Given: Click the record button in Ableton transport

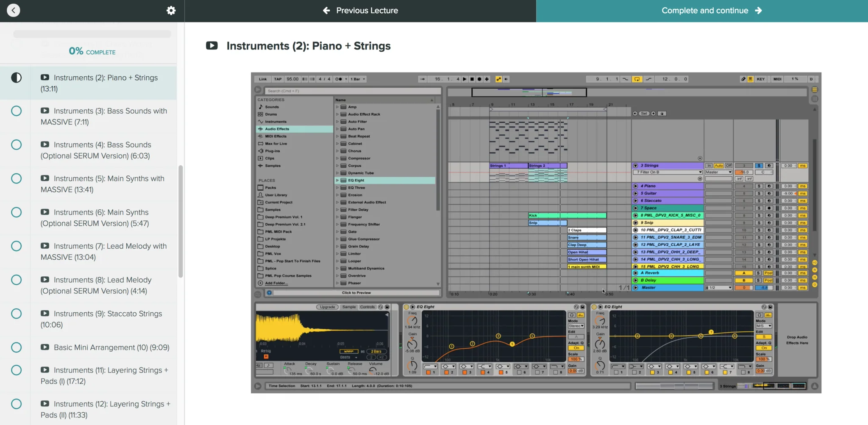Looking at the screenshot, I should pyautogui.click(x=479, y=79).
